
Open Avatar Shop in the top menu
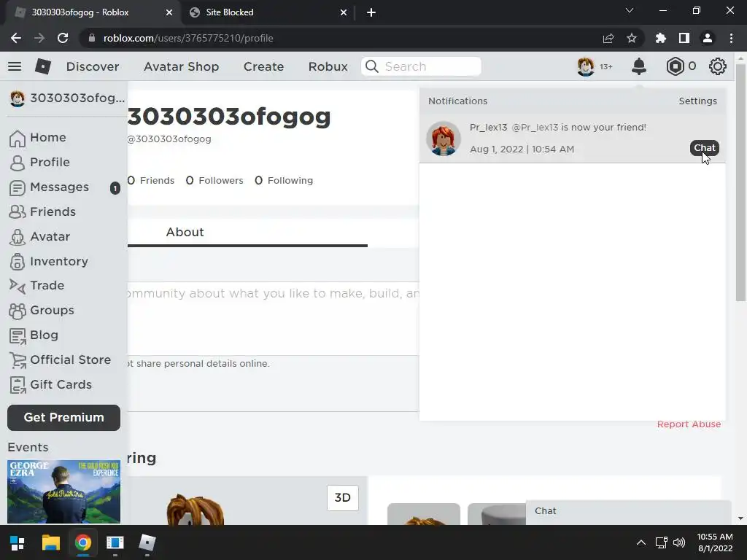click(181, 66)
